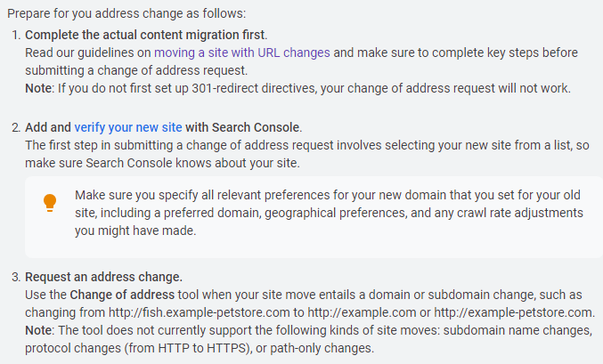Viewport: 603px width, 364px height.
Task: Click the bold 'Note' about 301-redirect directives
Action: [x=40, y=88]
